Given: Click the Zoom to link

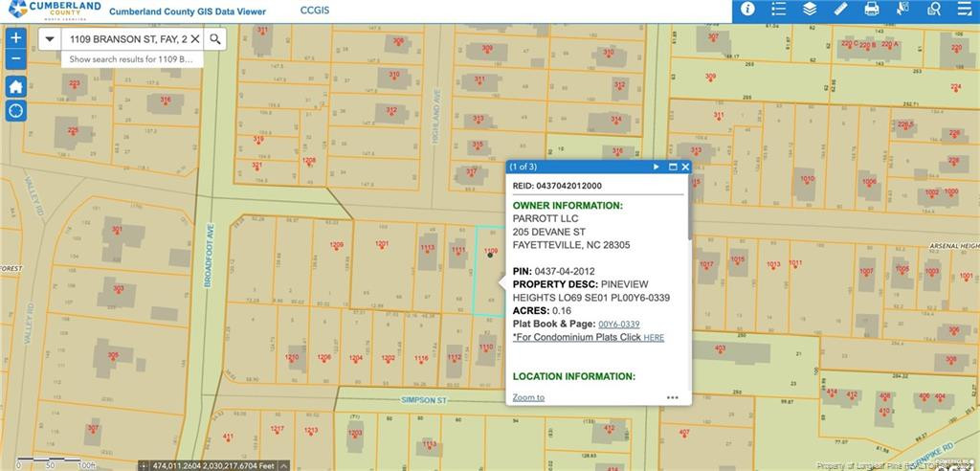Looking at the screenshot, I should [528, 397].
